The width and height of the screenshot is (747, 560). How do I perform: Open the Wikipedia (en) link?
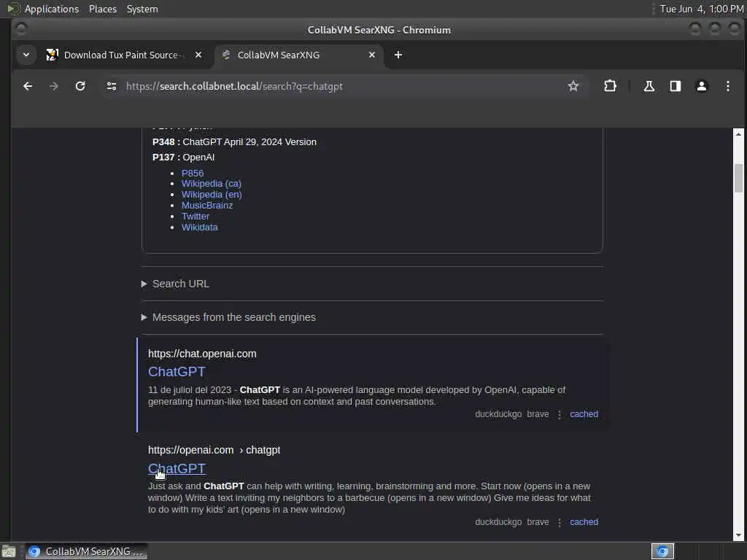coord(212,194)
